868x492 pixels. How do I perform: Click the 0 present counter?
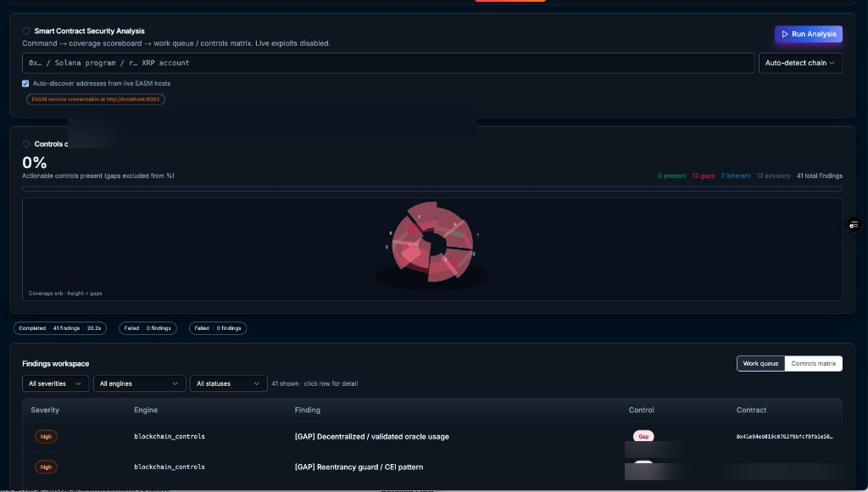click(671, 176)
